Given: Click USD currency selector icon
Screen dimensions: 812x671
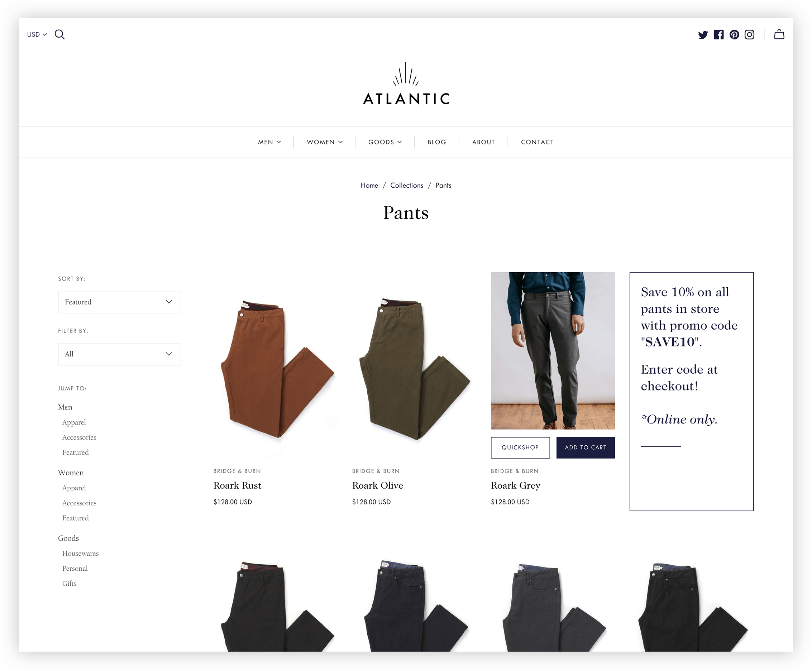Looking at the screenshot, I should click(x=37, y=34).
